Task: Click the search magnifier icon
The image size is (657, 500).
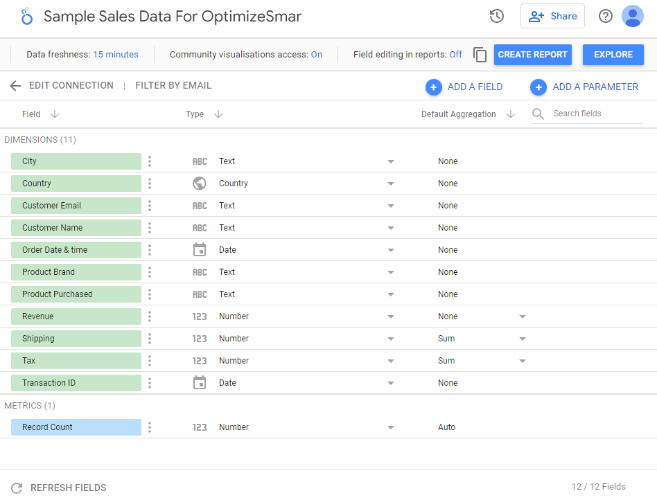Action: tap(538, 114)
